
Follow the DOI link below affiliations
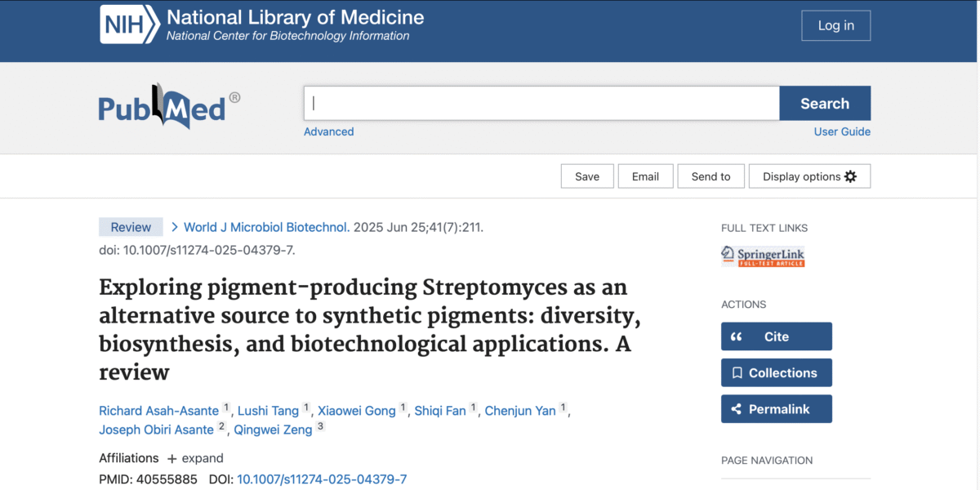click(321, 479)
